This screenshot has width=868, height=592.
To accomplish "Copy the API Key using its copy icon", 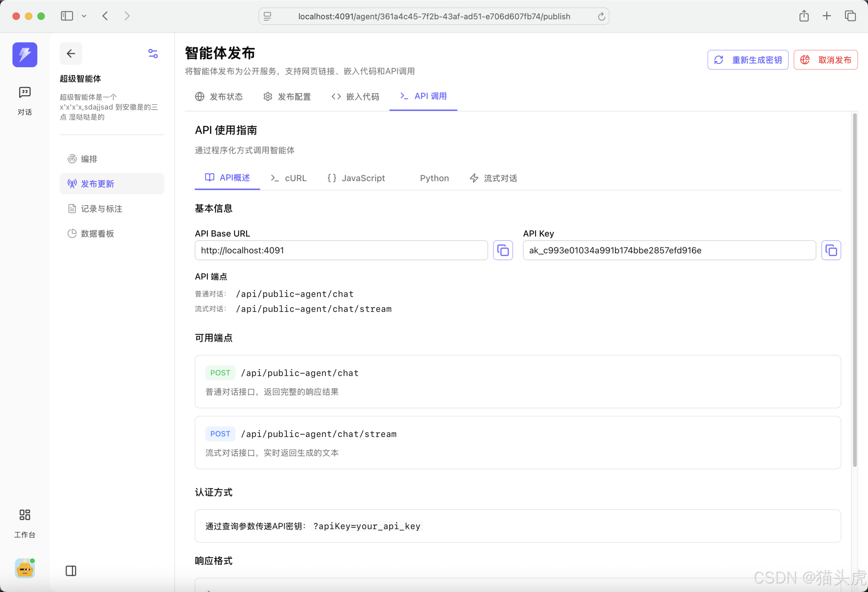I will pos(831,250).
